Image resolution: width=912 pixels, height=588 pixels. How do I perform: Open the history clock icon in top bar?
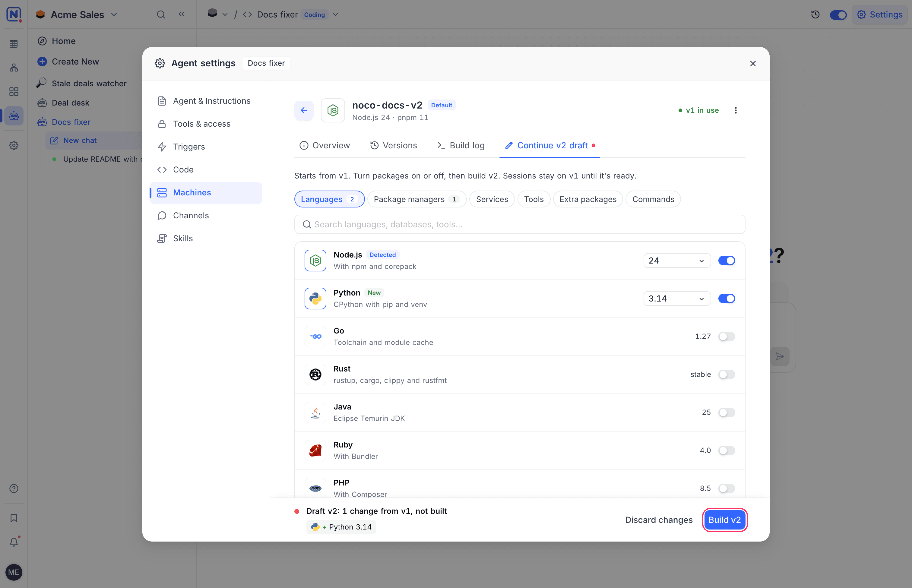[x=815, y=14]
